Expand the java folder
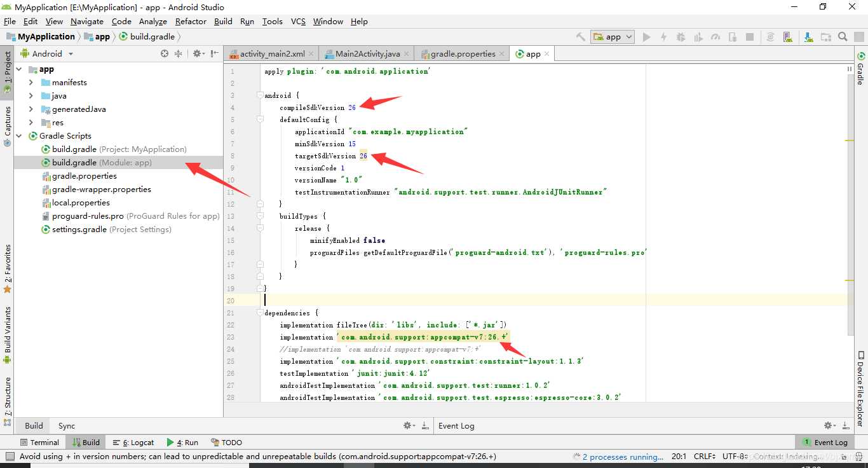This screenshot has height=468, width=868. coord(31,95)
